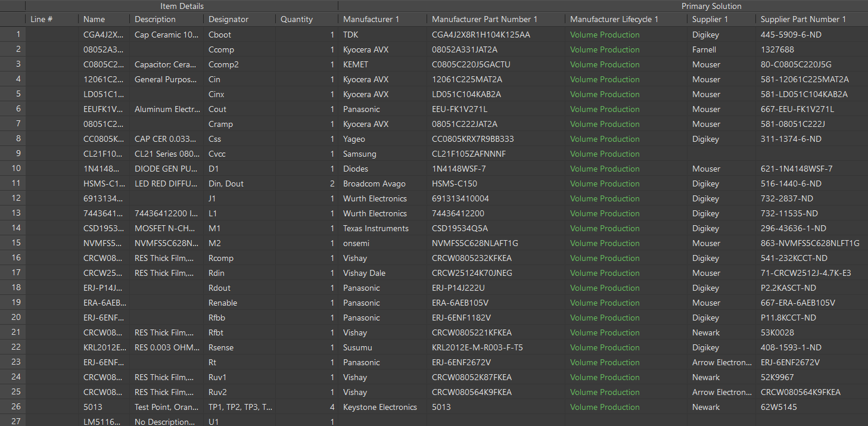The height and width of the screenshot is (426, 868).
Task: Click the Din, Dout designator cell
Action: point(239,184)
